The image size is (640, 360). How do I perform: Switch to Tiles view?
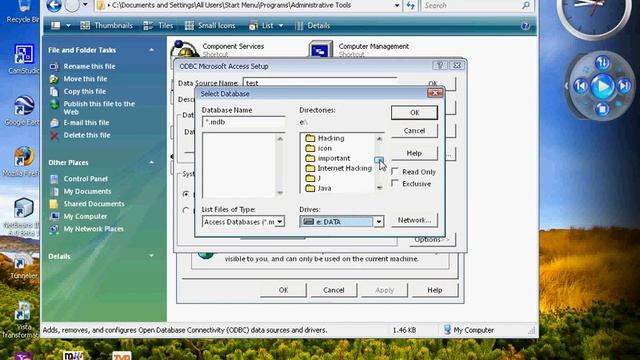[x=158, y=25]
